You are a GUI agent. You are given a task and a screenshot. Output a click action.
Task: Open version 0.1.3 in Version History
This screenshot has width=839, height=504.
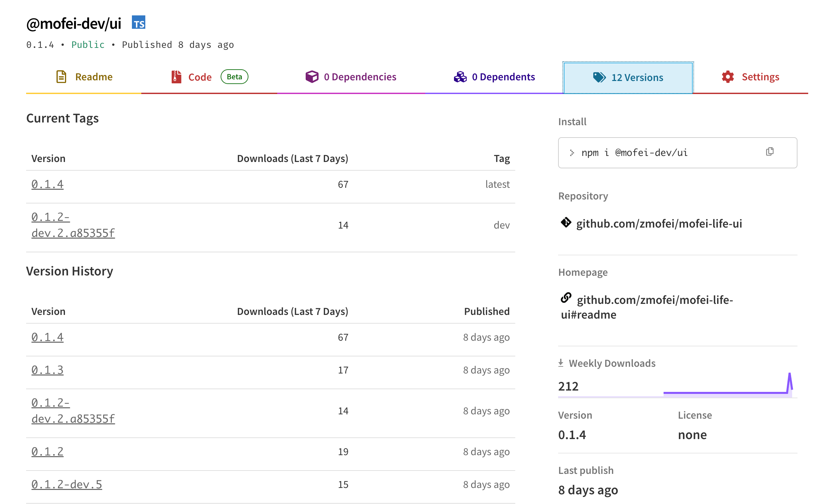48,370
